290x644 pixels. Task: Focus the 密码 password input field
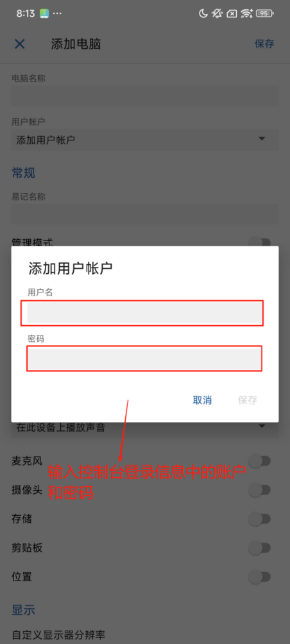[x=144, y=359]
